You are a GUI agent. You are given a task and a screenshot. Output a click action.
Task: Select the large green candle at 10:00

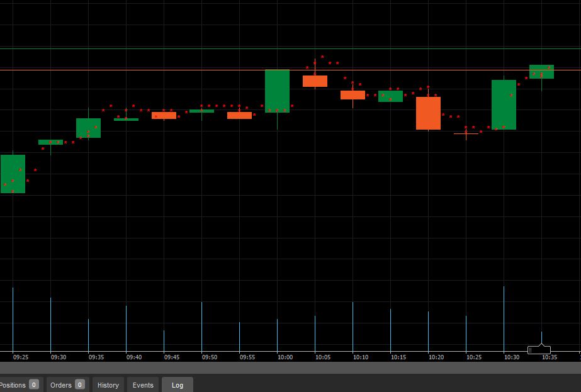(277, 91)
